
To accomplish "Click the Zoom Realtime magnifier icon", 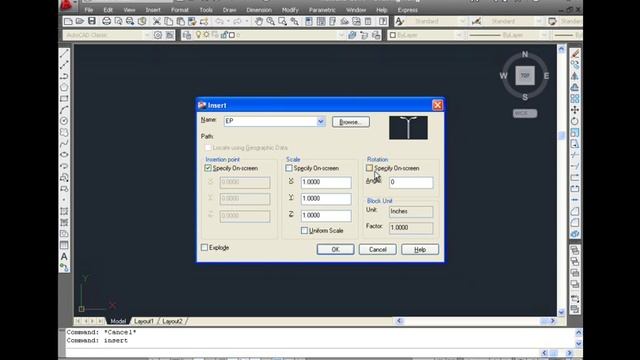I will pos(270,21).
